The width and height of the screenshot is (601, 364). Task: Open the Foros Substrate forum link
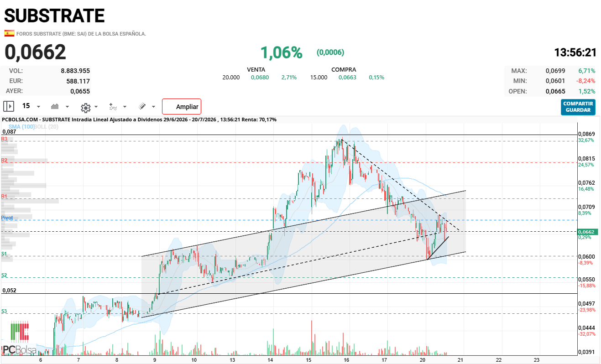(81, 34)
